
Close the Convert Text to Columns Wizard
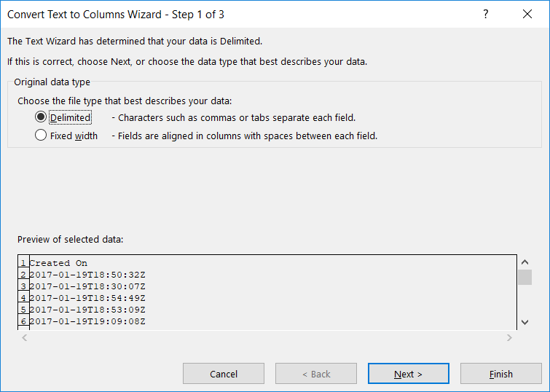pos(527,15)
